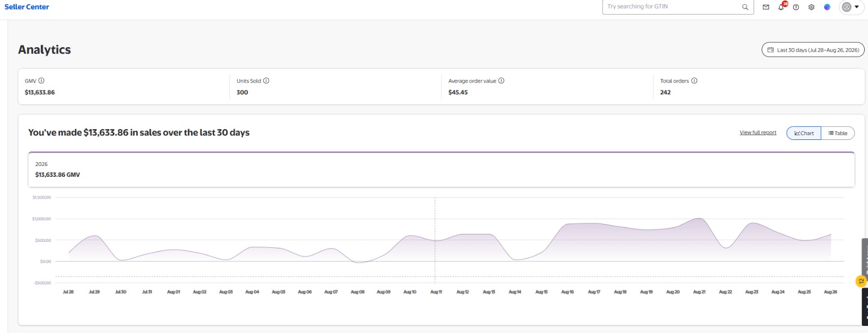Click the Units Sold value 300

point(242,92)
